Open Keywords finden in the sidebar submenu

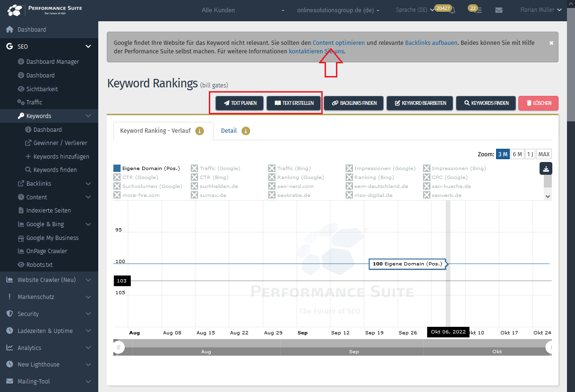click(x=55, y=170)
